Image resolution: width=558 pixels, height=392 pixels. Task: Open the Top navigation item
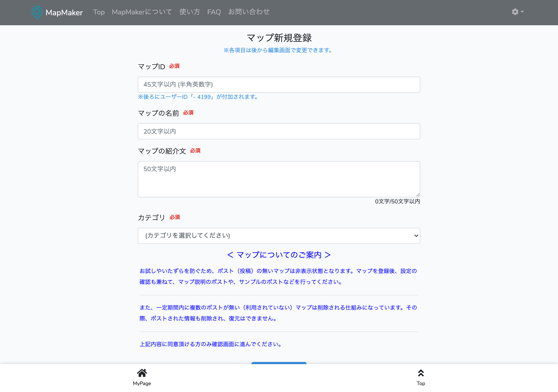coord(99,12)
